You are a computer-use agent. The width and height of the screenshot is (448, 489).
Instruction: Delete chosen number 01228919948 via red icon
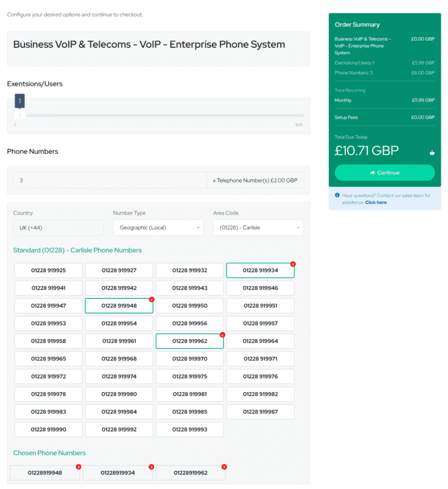(x=78, y=467)
